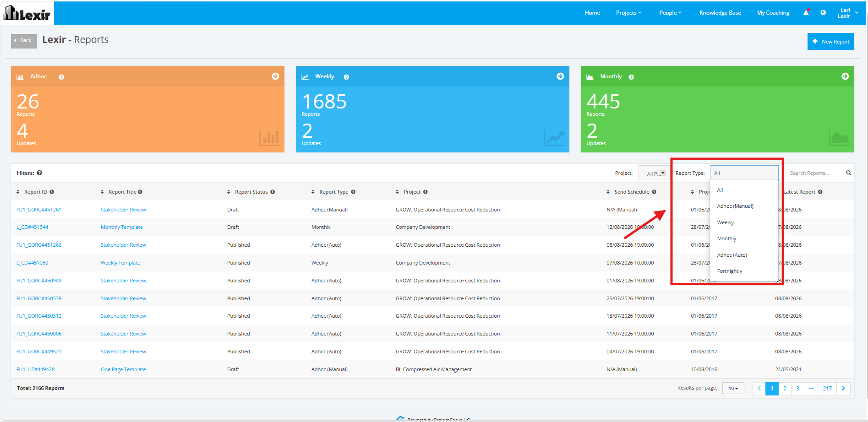Viewport: 868px width, 422px height.
Task: Show help for Weekly card
Action: click(346, 77)
